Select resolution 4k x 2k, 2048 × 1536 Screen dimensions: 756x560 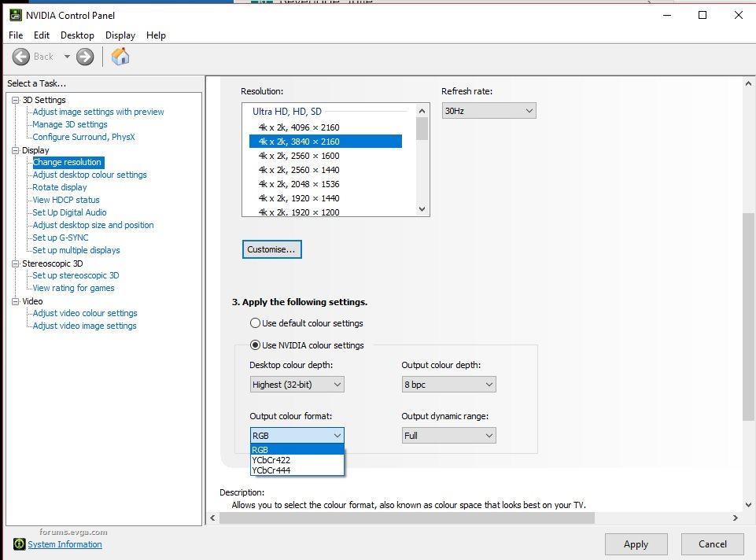[326, 184]
